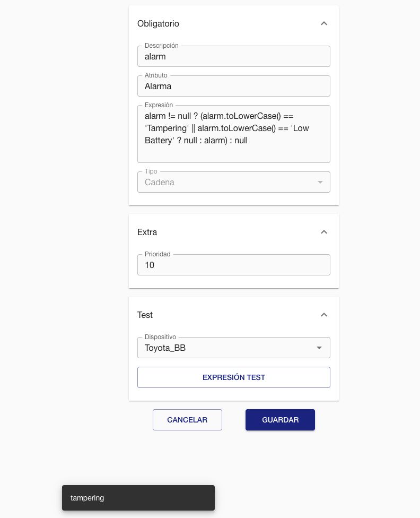Open the Tipo Cadena select field

pyautogui.click(x=228, y=183)
